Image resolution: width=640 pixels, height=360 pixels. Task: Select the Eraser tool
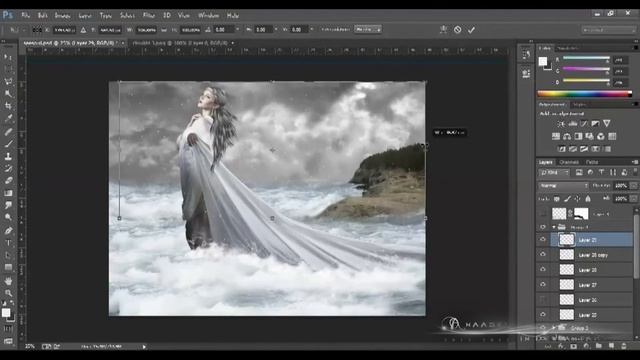8,180
